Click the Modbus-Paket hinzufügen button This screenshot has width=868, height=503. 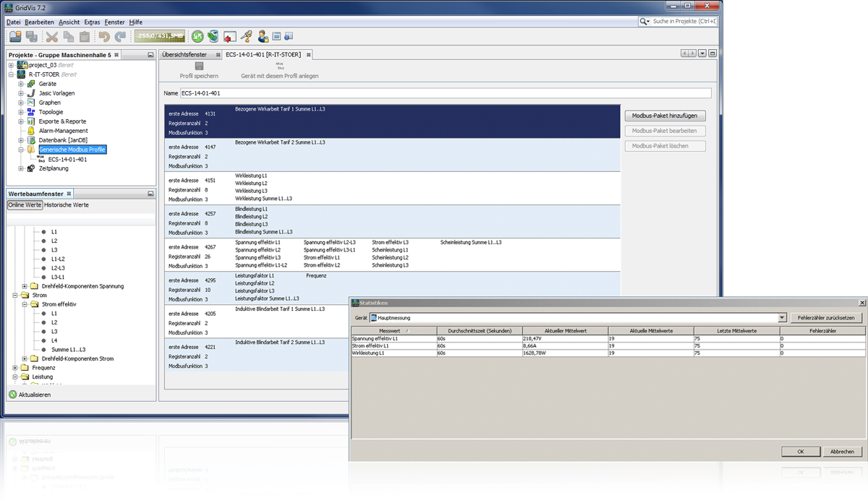coord(664,116)
